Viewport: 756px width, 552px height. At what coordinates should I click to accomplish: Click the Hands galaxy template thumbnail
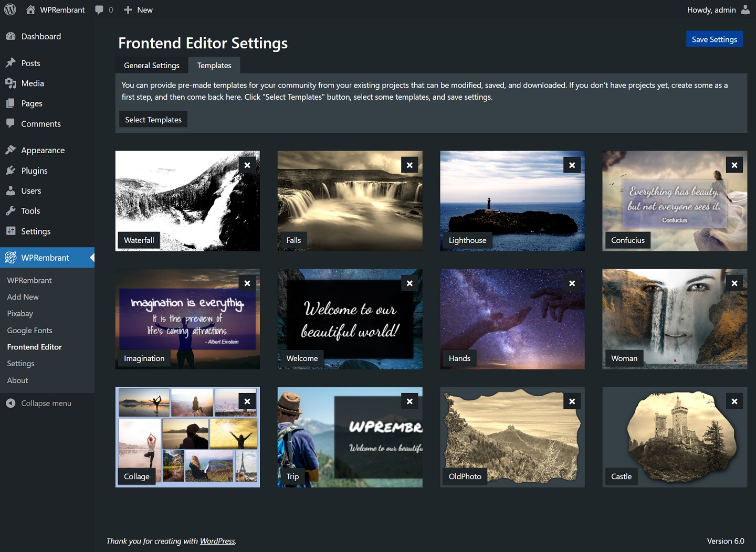click(x=512, y=319)
